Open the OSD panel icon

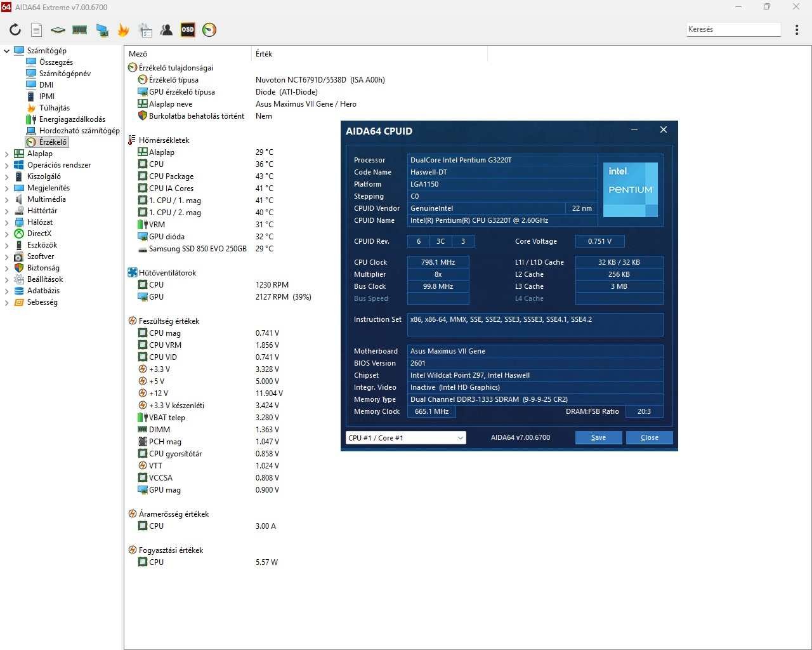(188, 30)
